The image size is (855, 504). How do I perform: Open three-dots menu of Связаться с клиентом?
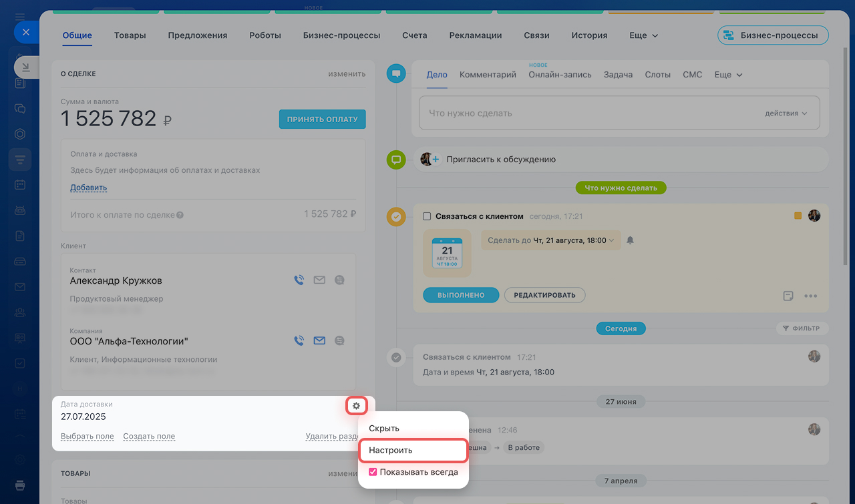(811, 296)
